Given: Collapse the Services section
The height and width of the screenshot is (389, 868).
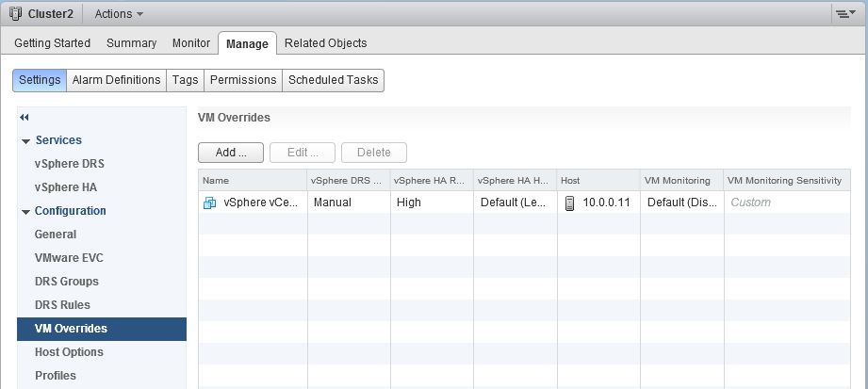Looking at the screenshot, I should 26,141.
